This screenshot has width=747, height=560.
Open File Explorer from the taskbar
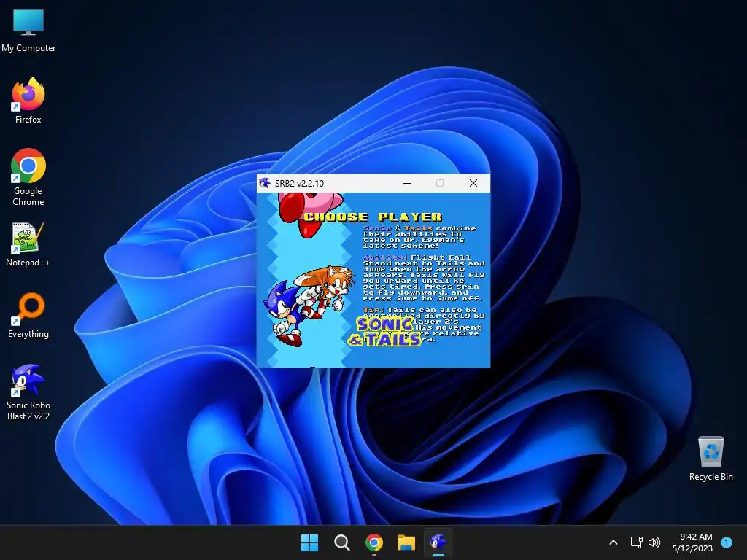406,542
